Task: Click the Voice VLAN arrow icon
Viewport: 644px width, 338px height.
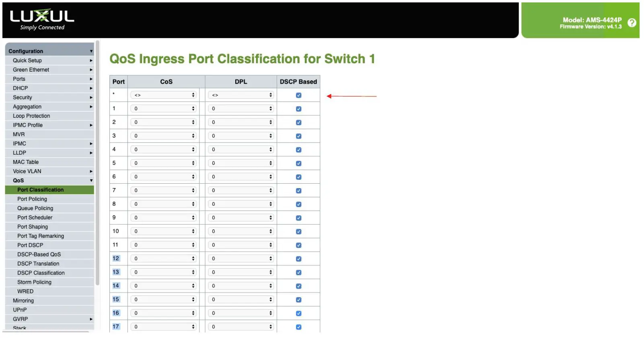Action: pos(91,172)
